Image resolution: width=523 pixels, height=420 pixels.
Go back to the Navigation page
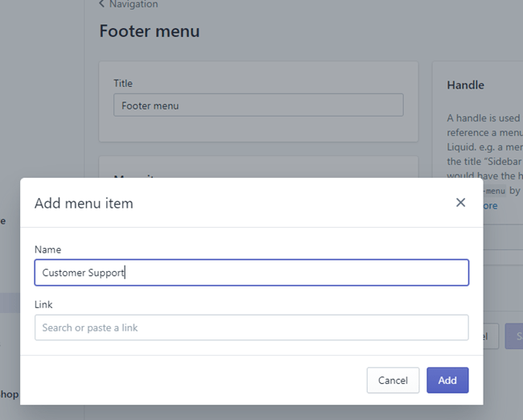click(x=133, y=5)
